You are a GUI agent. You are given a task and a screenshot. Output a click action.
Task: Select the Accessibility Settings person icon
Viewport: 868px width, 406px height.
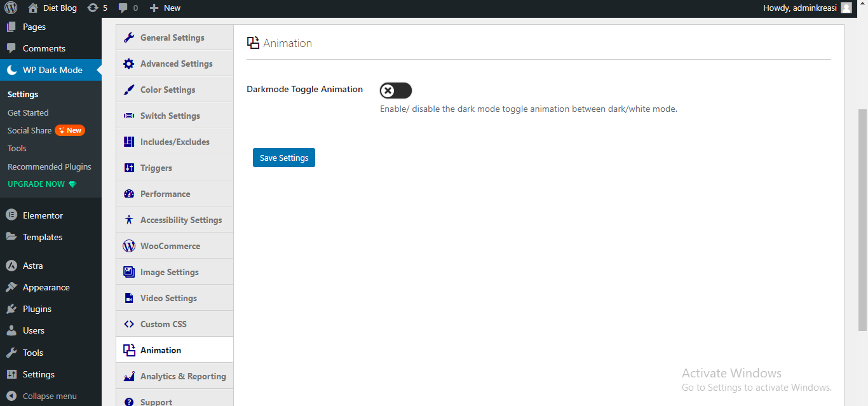tap(127, 219)
